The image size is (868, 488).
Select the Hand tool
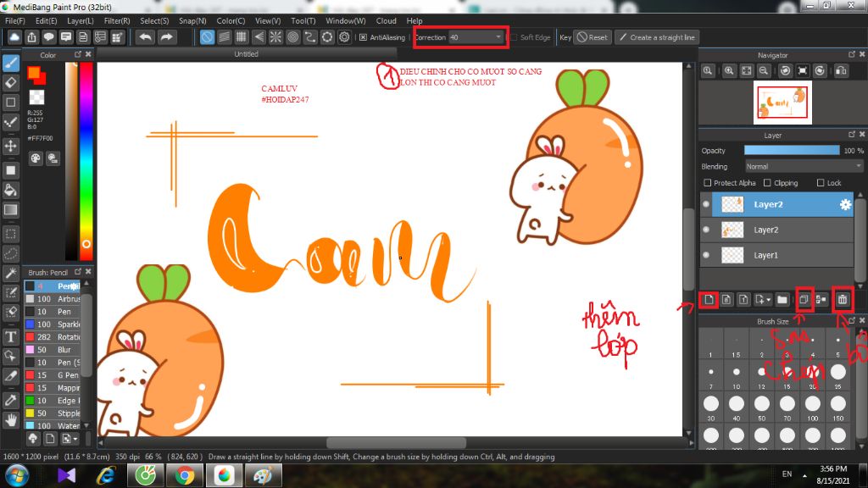[11, 420]
